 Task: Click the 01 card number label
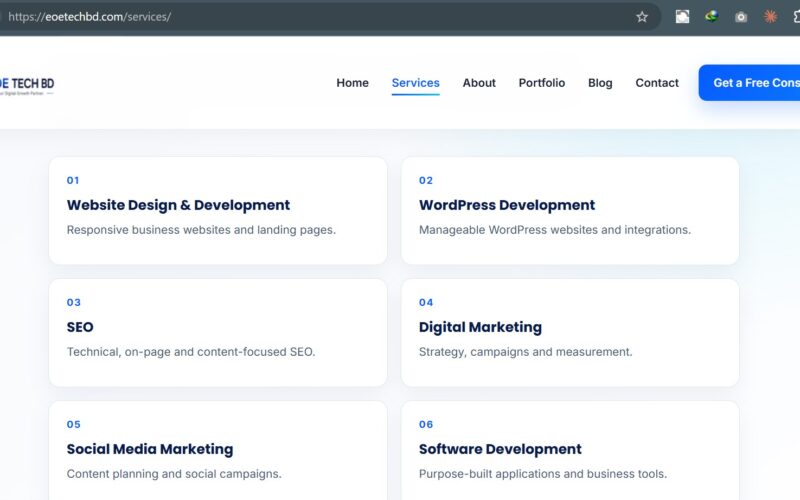click(x=73, y=180)
